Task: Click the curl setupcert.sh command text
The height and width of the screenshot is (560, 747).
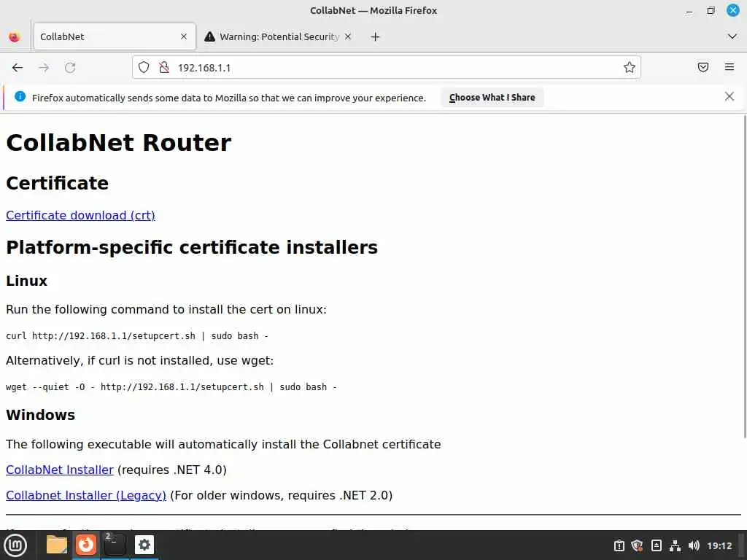Action: pyautogui.click(x=137, y=335)
